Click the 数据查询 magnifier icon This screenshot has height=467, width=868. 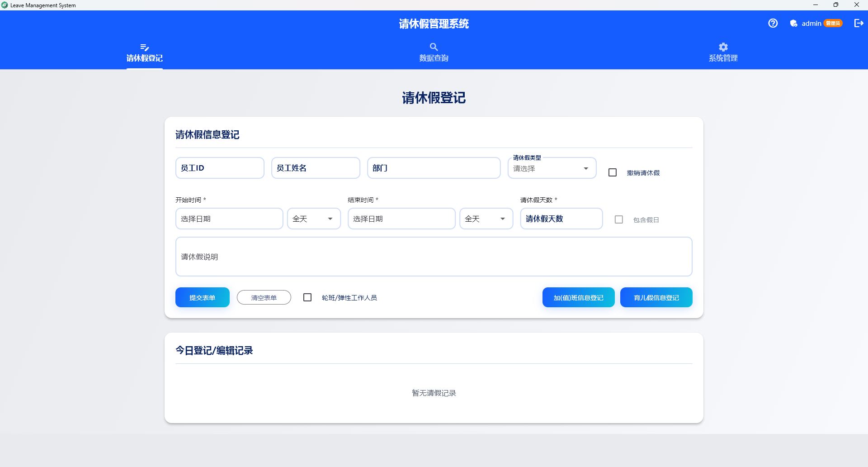(x=434, y=47)
